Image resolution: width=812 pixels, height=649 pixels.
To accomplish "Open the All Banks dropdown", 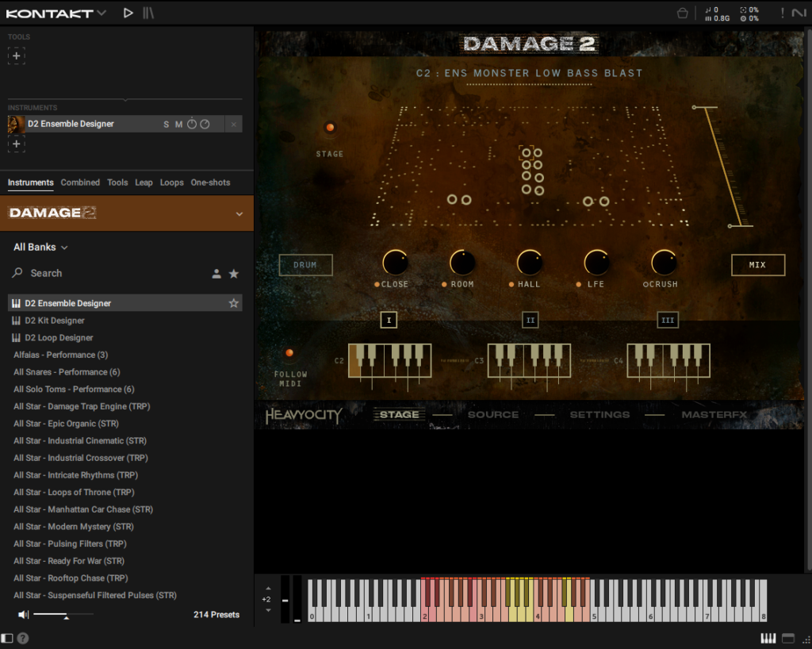I will coord(40,248).
